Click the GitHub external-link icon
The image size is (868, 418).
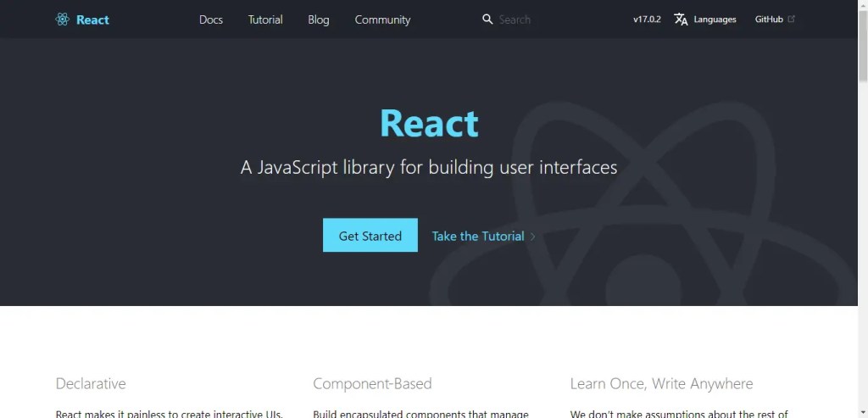(x=791, y=19)
